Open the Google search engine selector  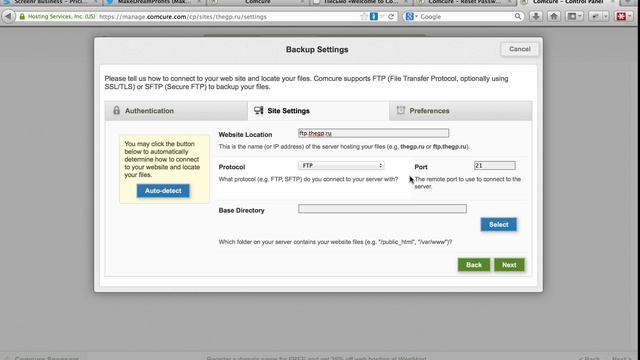(x=411, y=17)
